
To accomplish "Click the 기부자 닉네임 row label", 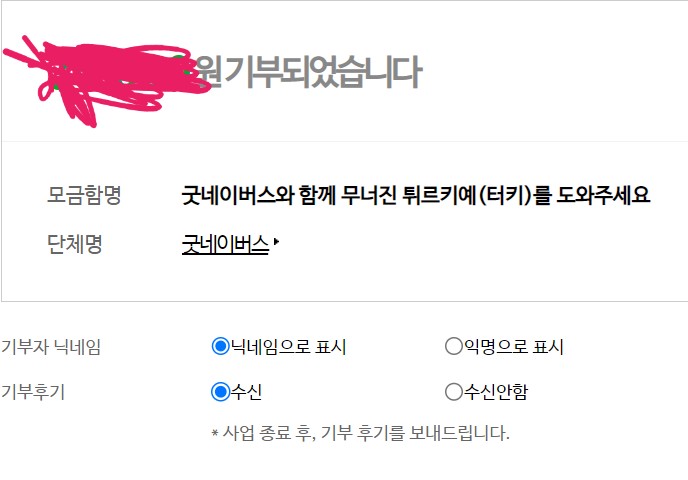I will pos(51,347).
